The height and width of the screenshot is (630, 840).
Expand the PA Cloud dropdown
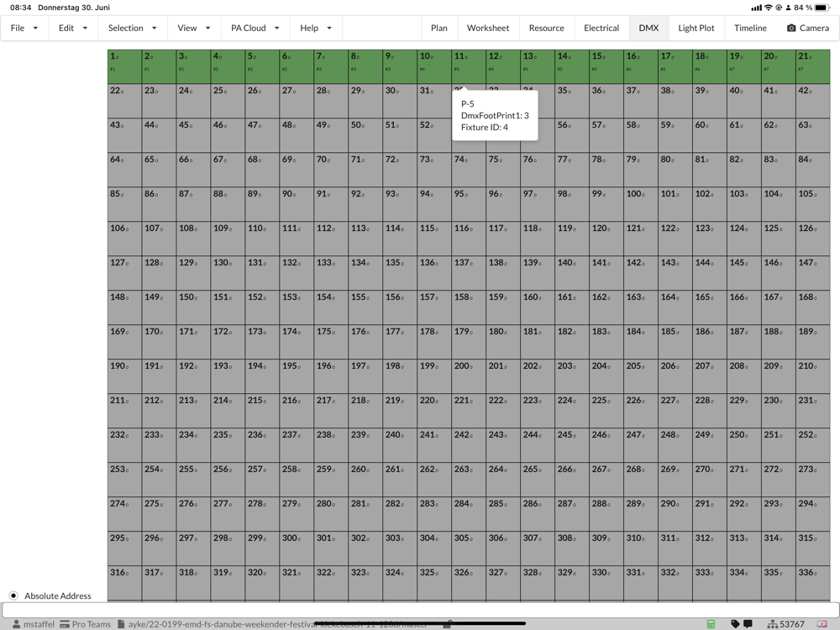[x=255, y=28]
